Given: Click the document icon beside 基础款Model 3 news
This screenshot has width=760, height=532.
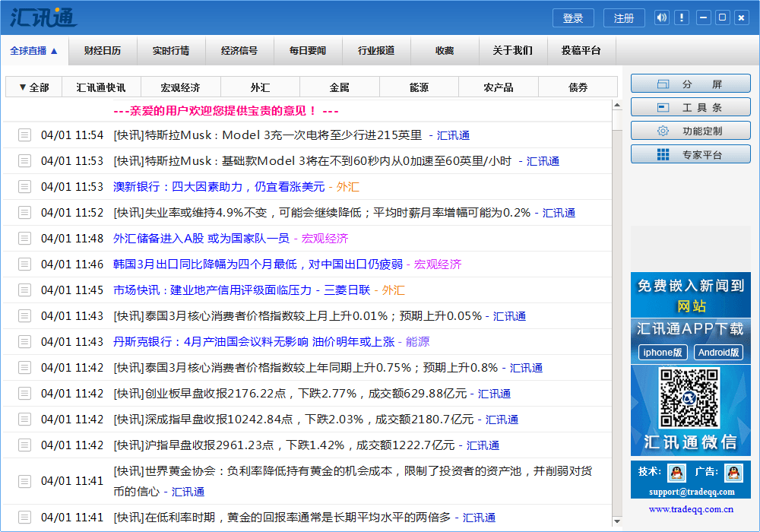Looking at the screenshot, I should pos(25,160).
